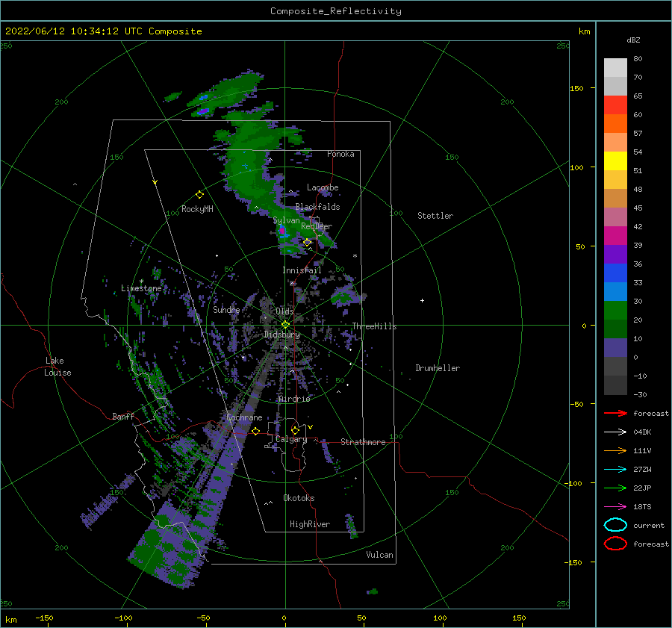Screen dimensions: 672x628
Task: Click the RockyMH label
Action: pyautogui.click(x=197, y=209)
